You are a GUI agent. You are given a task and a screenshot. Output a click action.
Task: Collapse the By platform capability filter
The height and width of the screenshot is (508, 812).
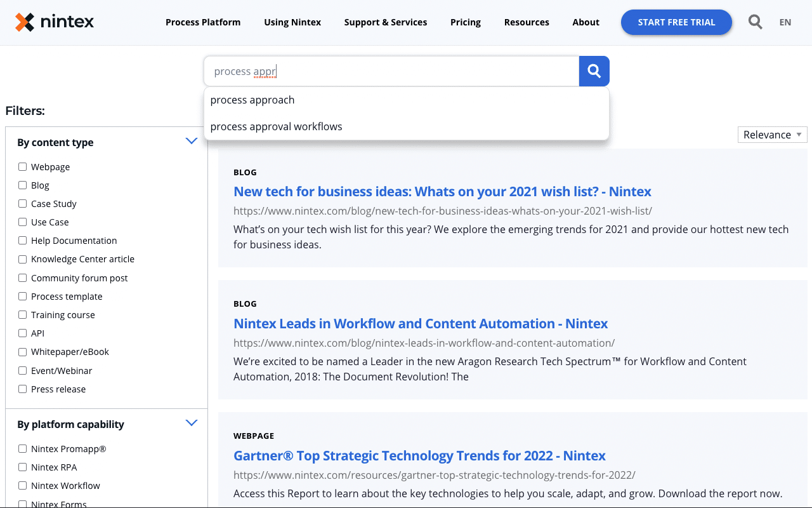pyautogui.click(x=192, y=423)
